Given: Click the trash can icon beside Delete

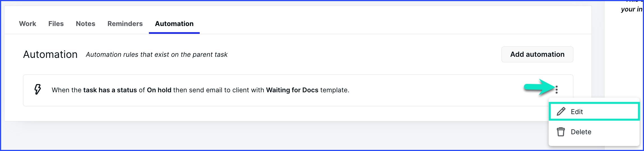Looking at the screenshot, I should (561, 132).
